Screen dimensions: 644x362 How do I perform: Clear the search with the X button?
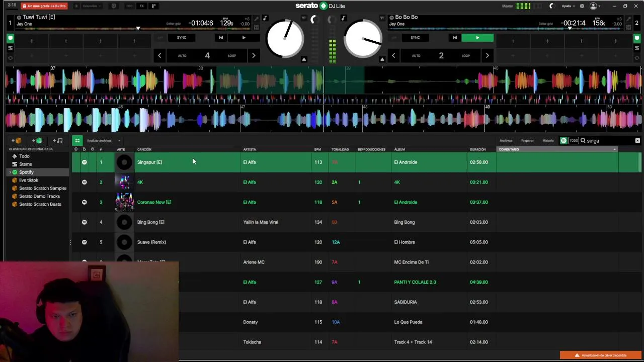(x=637, y=141)
